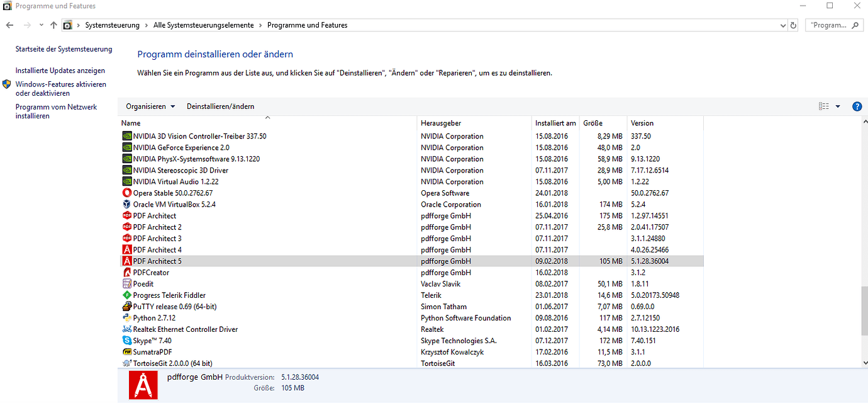Click Produktversion 5.1.28.36004 in details pane
868x403 pixels.
click(x=300, y=377)
